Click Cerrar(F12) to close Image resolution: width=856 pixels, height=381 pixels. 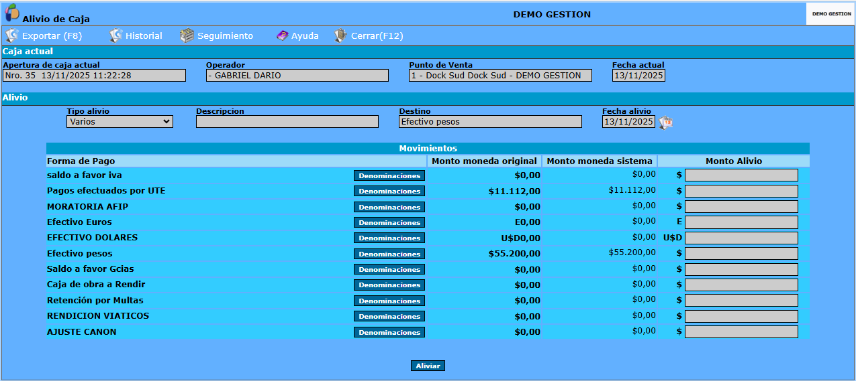click(x=377, y=36)
